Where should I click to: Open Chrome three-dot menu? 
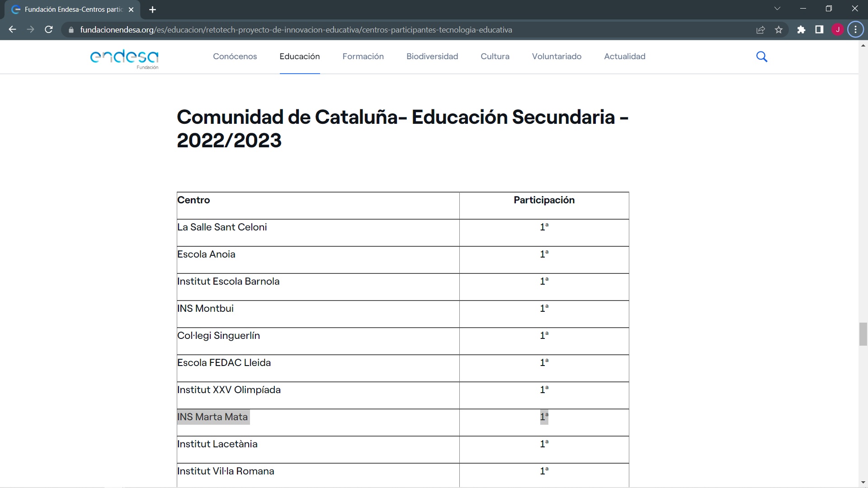(855, 30)
